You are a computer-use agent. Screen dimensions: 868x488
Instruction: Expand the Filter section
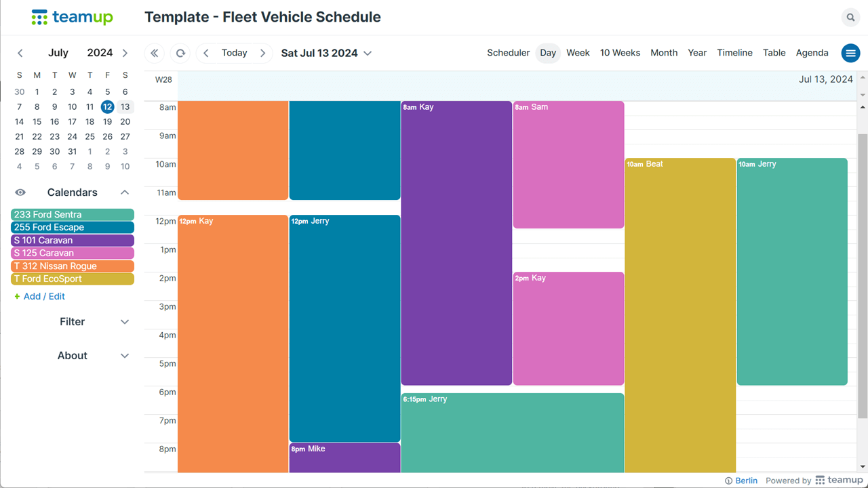[x=73, y=322]
